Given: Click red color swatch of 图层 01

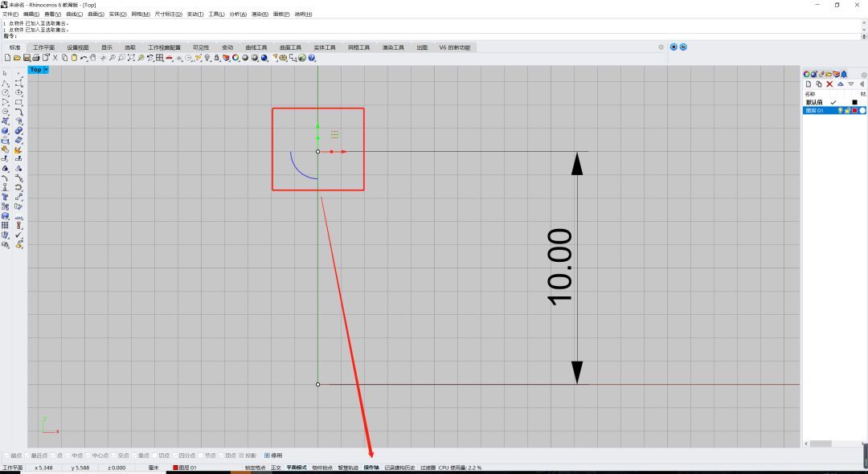Looking at the screenshot, I should (x=854, y=111).
